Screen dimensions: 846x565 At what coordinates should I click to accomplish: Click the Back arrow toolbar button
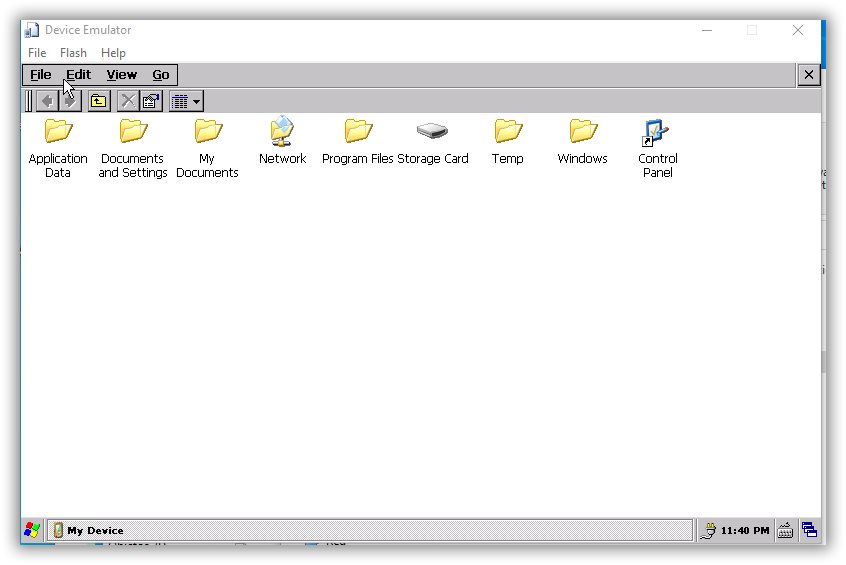coord(47,101)
